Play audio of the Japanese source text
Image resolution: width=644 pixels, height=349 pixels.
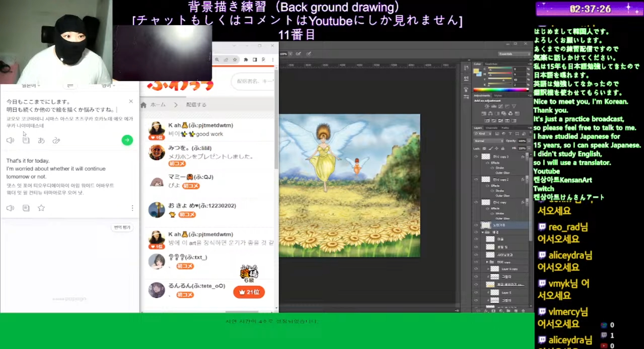pos(10,140)
